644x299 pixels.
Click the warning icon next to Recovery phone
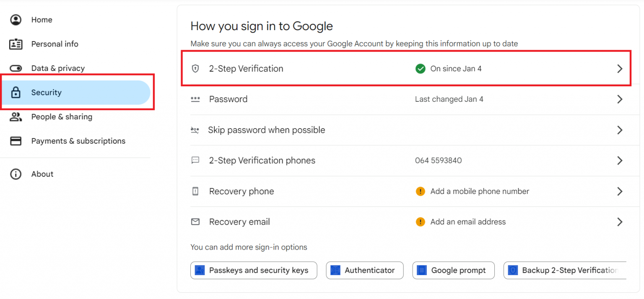point(421,191)
